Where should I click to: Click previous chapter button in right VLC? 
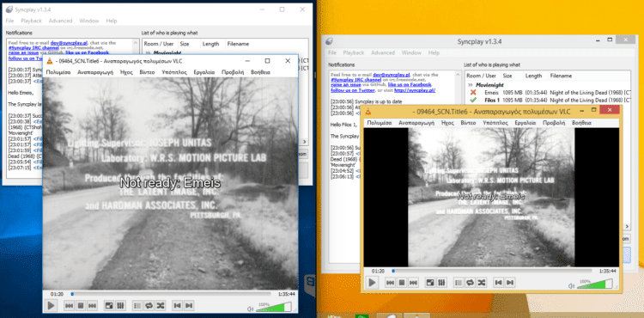click(391, 282)
